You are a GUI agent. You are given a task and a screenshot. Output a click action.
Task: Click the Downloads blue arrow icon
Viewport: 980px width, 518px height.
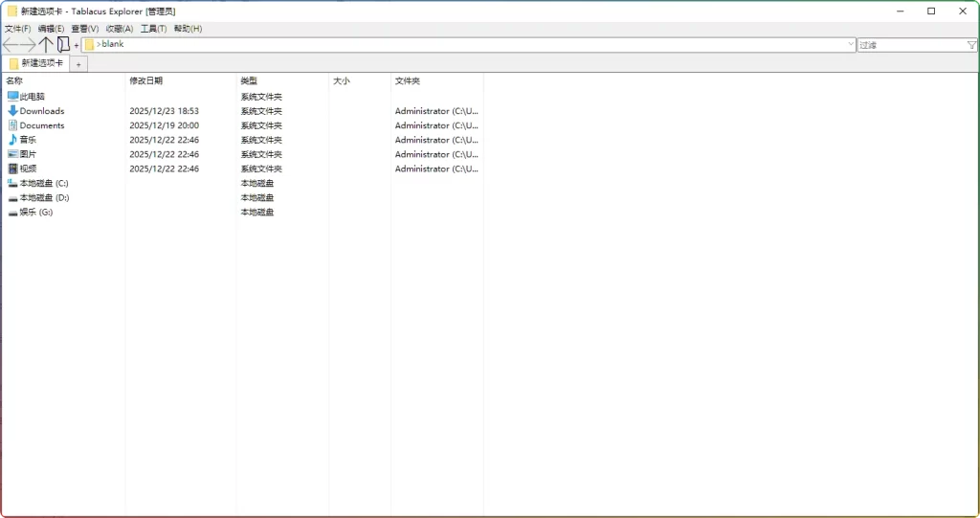[12, 111]
